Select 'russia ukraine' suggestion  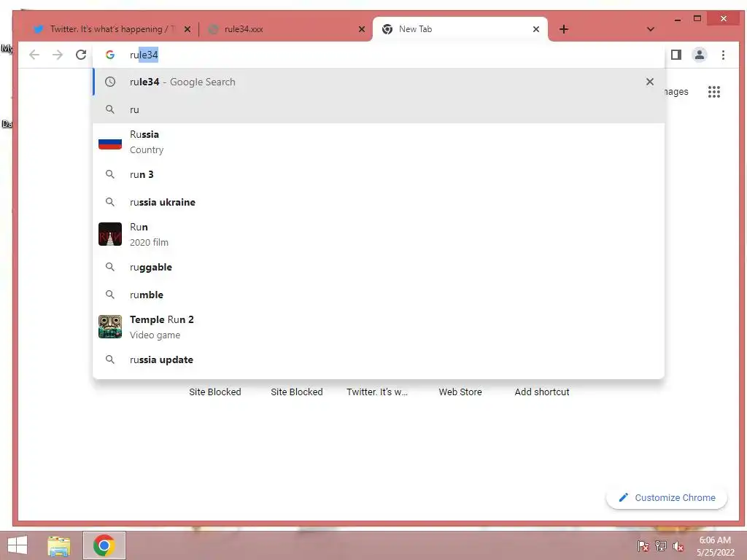click(379, 202)
